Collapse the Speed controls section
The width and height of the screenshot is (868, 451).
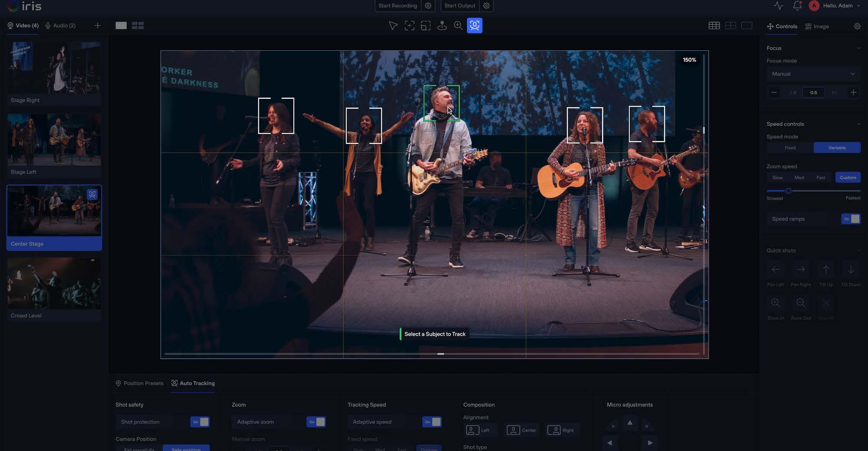[x=858, y=124]
